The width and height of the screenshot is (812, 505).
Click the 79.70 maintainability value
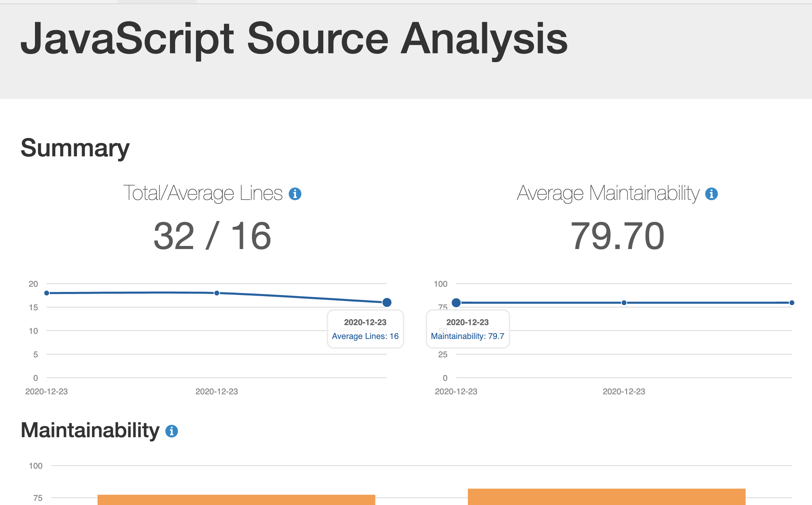[617, 236]
